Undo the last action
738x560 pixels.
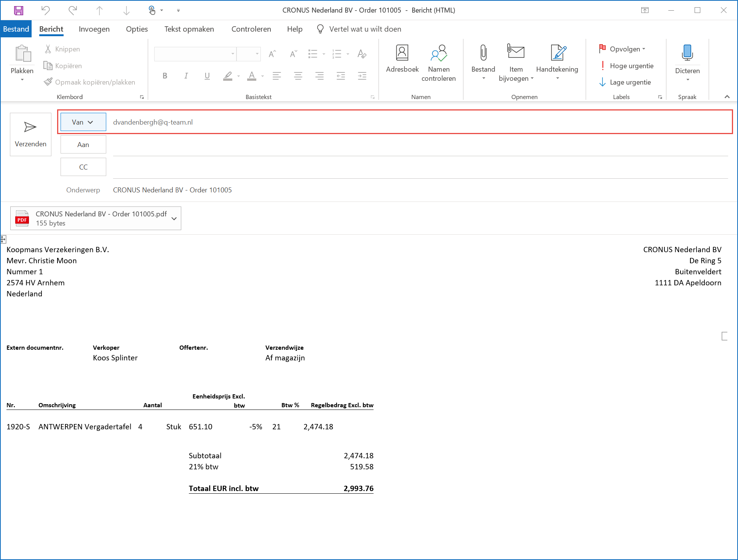[46, 10]
